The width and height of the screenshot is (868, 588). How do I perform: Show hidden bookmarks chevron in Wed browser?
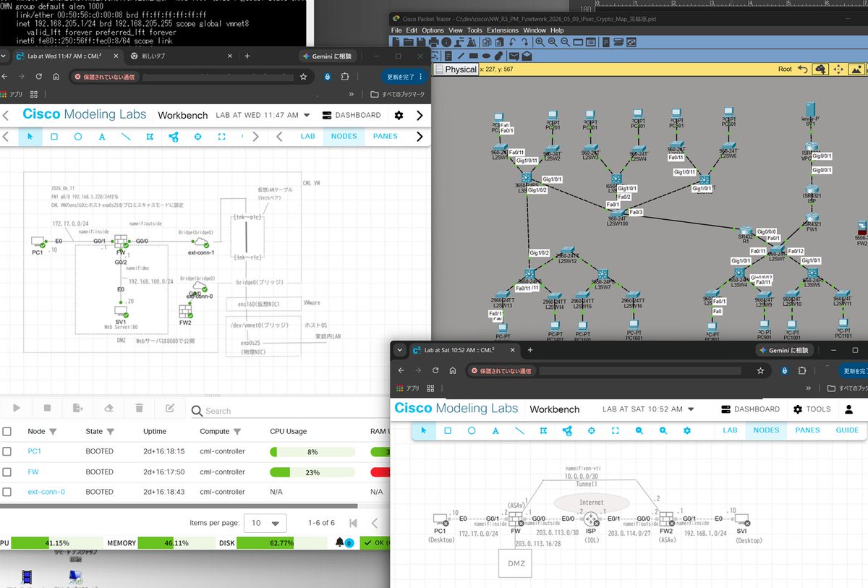(x=352, y=94)
